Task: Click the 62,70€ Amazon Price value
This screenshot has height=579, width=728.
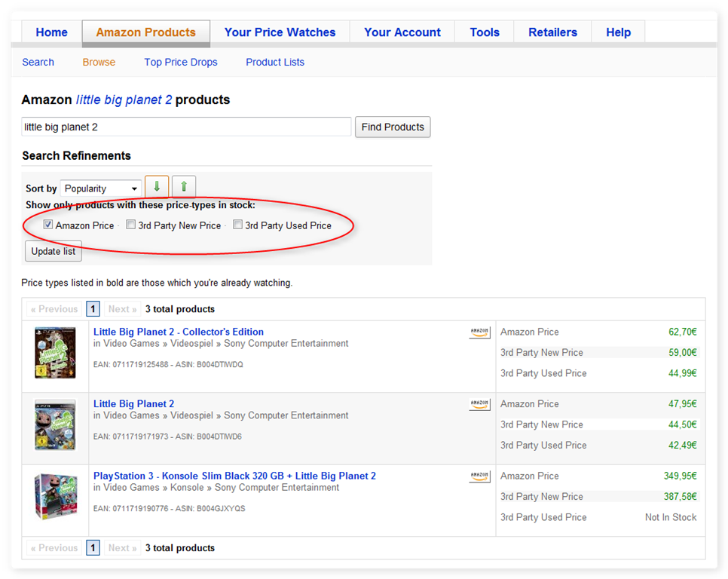Action: click(x=683, y=332)
